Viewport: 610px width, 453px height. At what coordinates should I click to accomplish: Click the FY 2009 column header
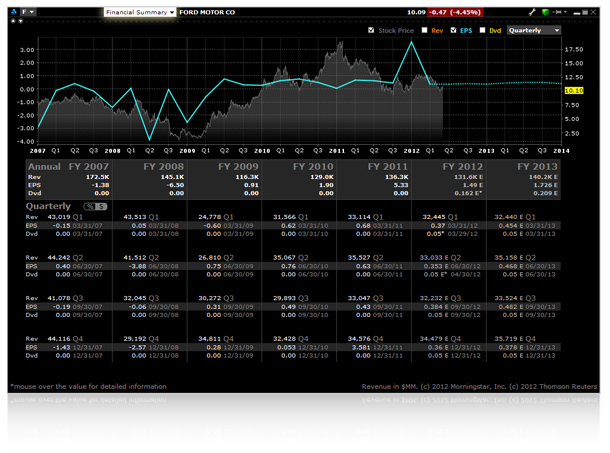(x=238, y=167)
